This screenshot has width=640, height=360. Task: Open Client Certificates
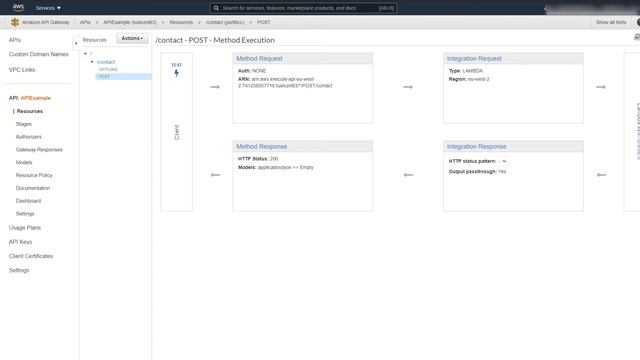(x=31, y=256)
